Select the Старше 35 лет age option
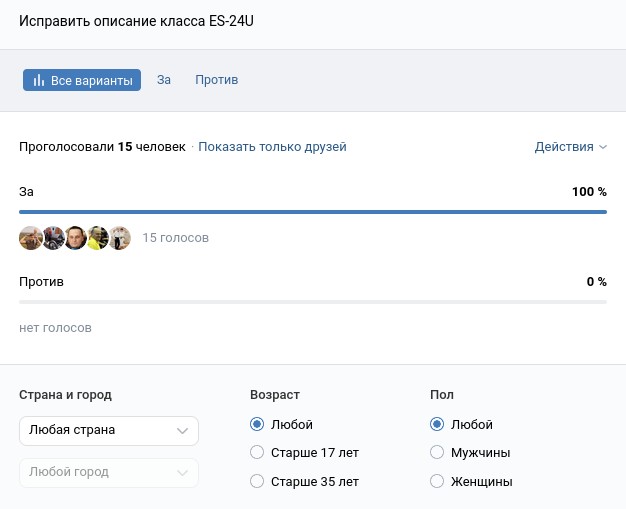 257,482
